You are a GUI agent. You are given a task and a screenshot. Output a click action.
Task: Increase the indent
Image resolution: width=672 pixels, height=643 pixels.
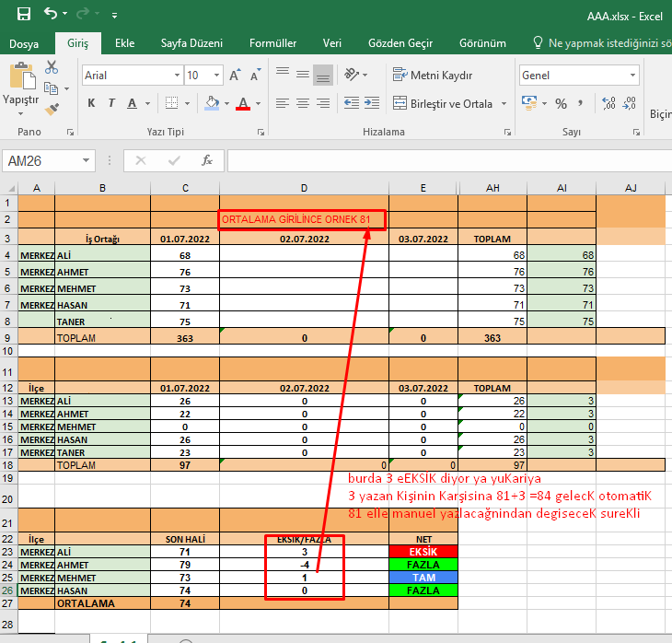372,103
